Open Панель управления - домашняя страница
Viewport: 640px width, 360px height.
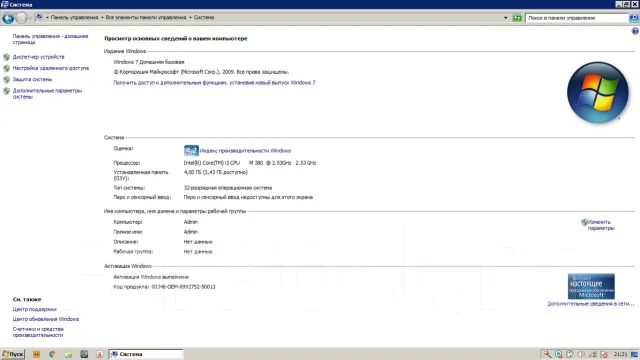pyautogui.click(x=50, y=39)
